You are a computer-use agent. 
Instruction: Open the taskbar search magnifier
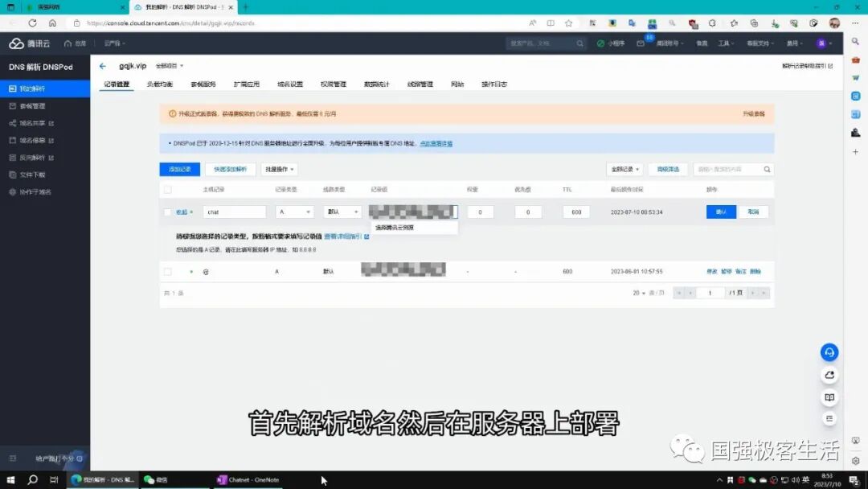tap(33, 479)
